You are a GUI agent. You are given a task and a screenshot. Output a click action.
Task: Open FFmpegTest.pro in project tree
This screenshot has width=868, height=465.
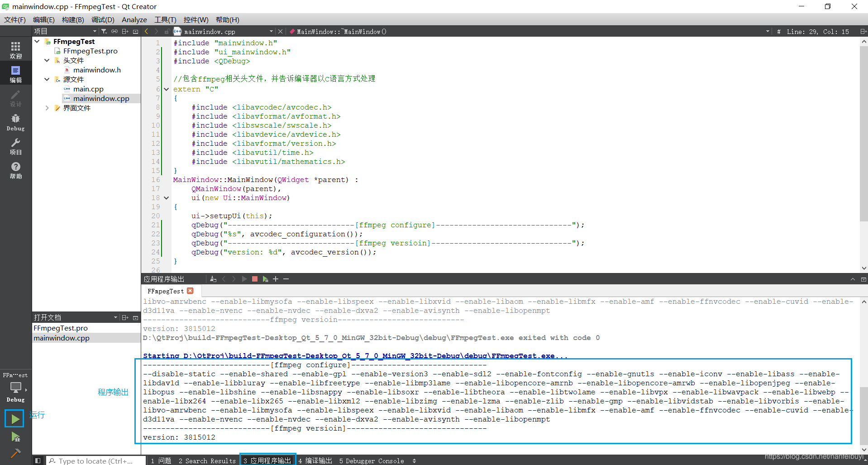pos(90,51)
